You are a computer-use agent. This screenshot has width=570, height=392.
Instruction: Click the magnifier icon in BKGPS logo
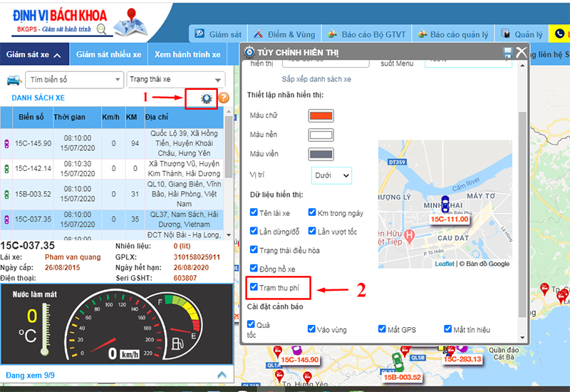click(101, 29)
